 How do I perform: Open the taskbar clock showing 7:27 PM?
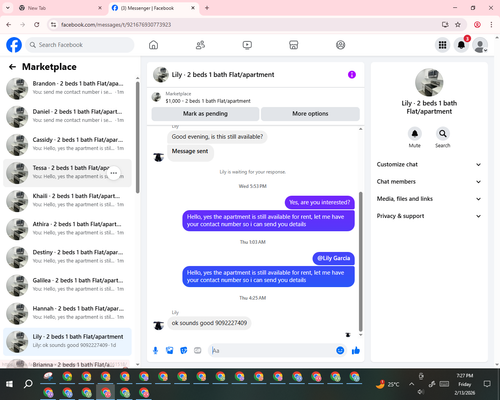pos(465,384)
